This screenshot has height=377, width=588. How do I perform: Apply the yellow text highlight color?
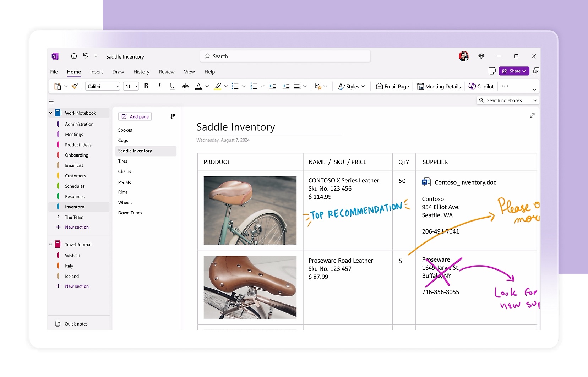click(218, 86)
